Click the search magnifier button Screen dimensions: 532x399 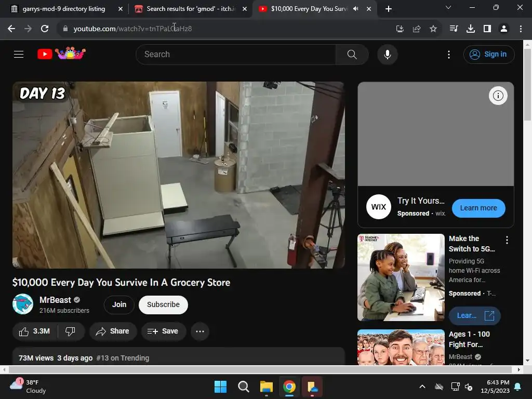(352, 54)
